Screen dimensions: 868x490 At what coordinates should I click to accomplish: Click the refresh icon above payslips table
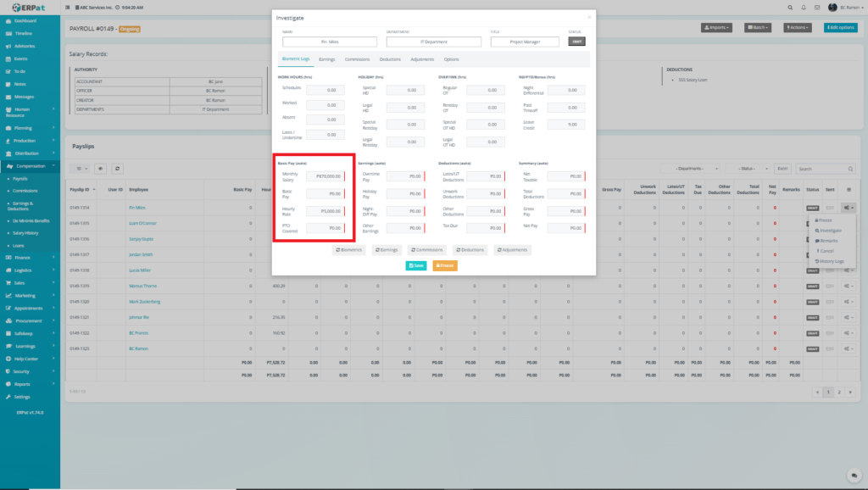tap(117, 169)
